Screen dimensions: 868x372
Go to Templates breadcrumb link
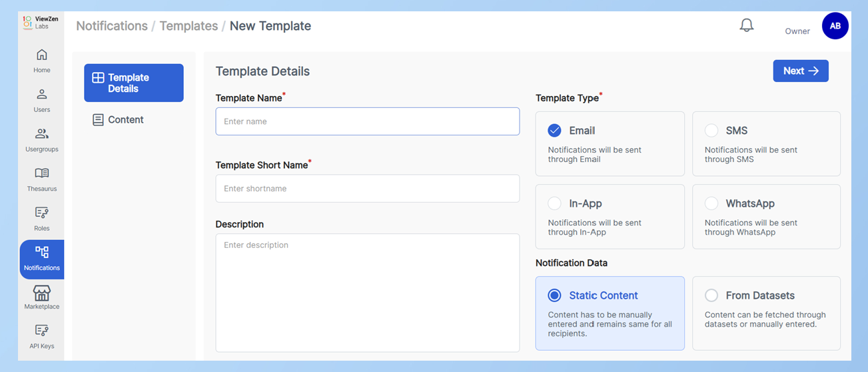click(189, 26)
